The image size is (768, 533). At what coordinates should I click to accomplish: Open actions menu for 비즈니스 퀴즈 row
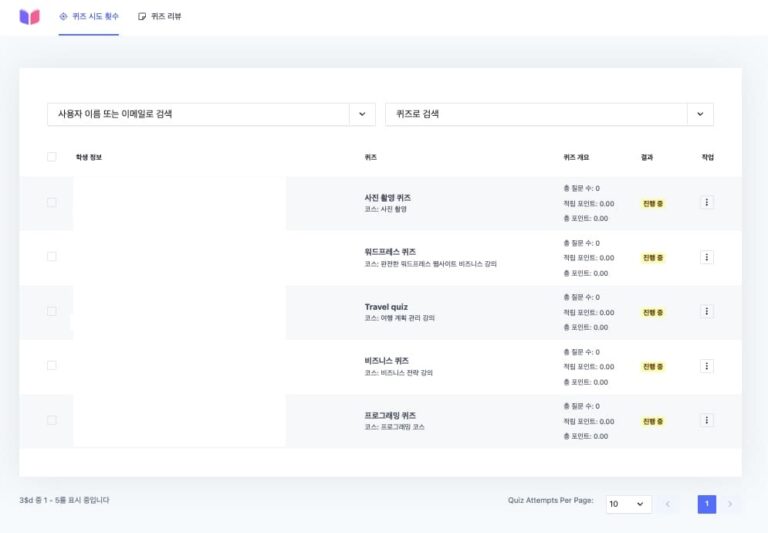coord(707,366)
